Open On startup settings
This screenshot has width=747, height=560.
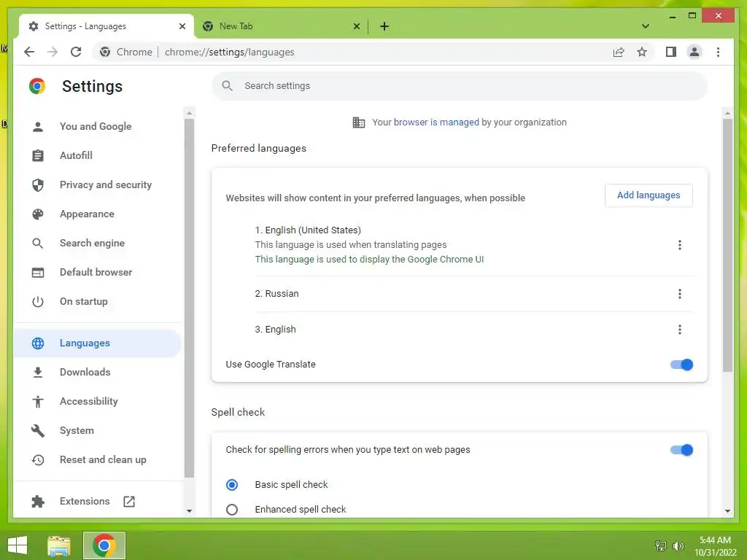83,301
